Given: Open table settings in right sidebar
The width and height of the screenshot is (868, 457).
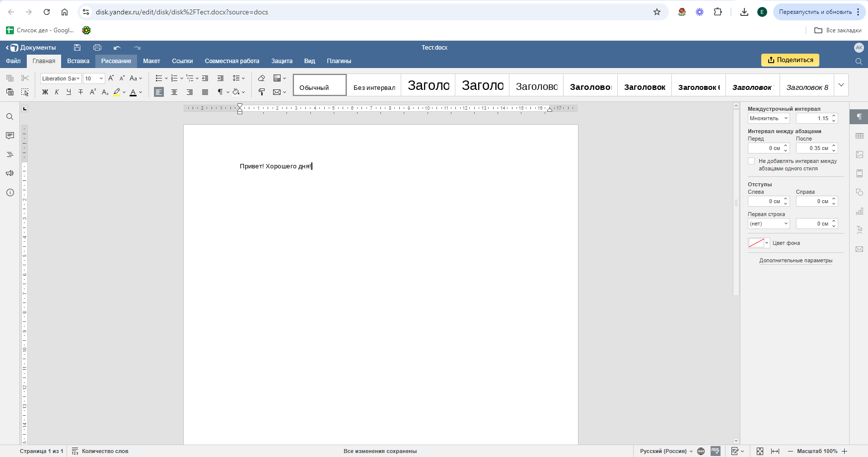Looking at the screenshot, I should [860, 136].
